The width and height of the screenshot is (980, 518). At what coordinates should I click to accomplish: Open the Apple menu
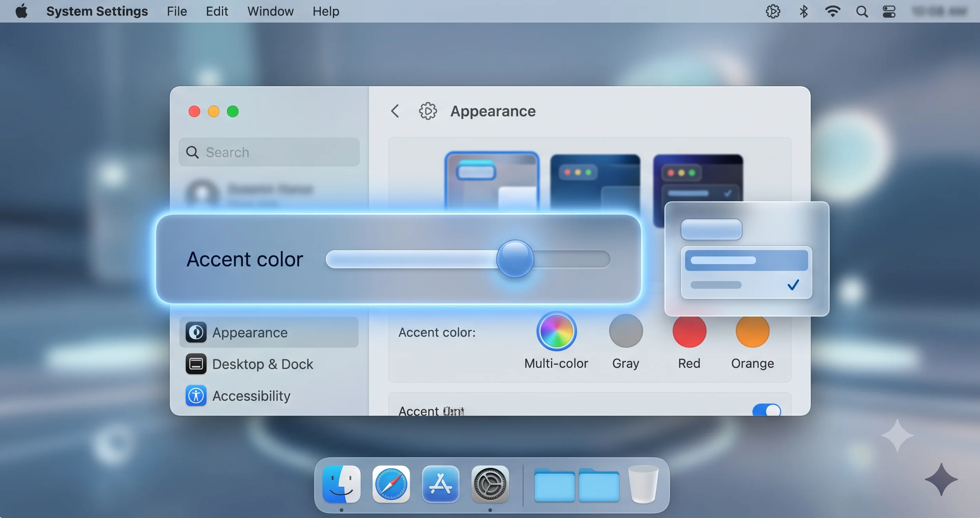coord(22,11)
